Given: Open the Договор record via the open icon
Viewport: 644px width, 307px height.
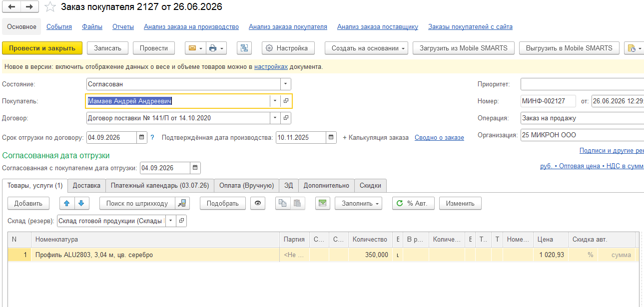Looking at the screenshot, I should click(286, 118).
